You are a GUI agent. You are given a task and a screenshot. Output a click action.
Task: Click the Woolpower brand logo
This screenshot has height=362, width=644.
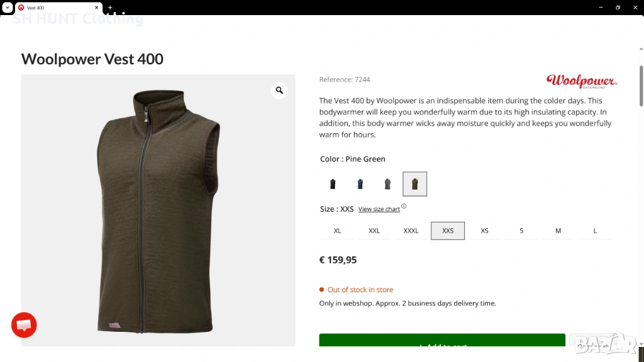[x=582, y=81]
